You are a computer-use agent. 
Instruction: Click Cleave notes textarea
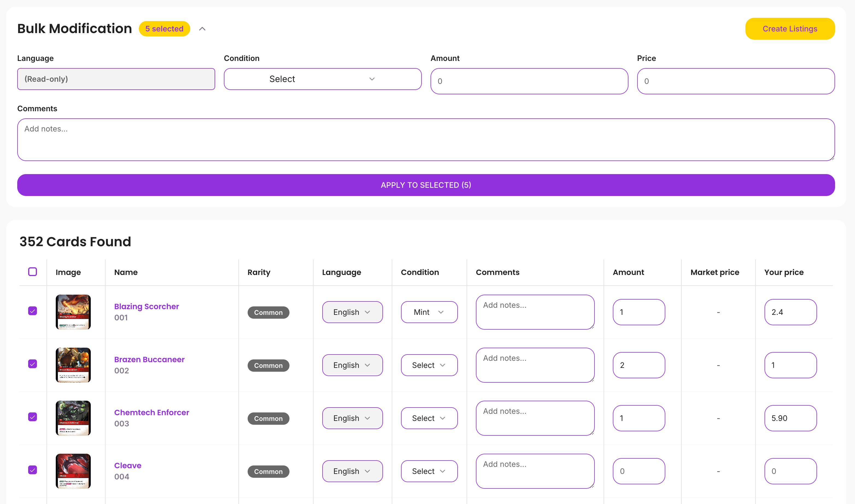[x=535, y=471]
